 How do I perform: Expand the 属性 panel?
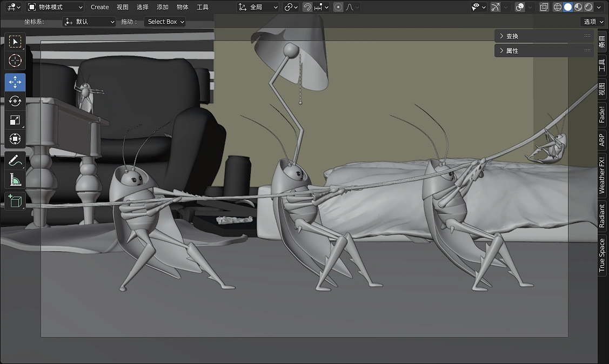pyautogui.click(x=544, y=50)
